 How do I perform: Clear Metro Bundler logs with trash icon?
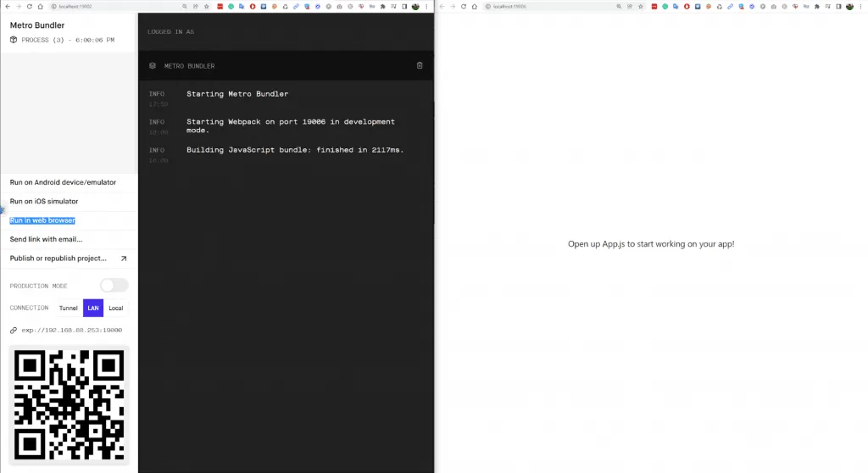pos(420,65)
